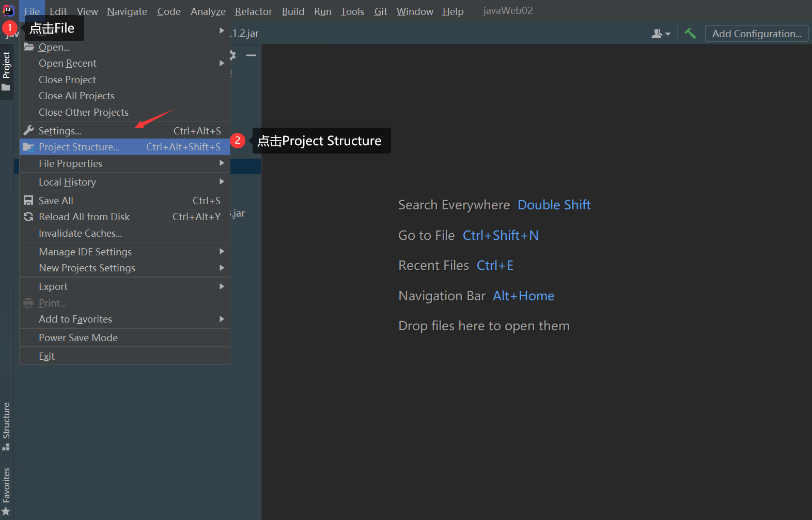The height and width of the screenshot is (520, 812).
Task: Click the Save All floppy disk icon
Action: tap(29, 201)
